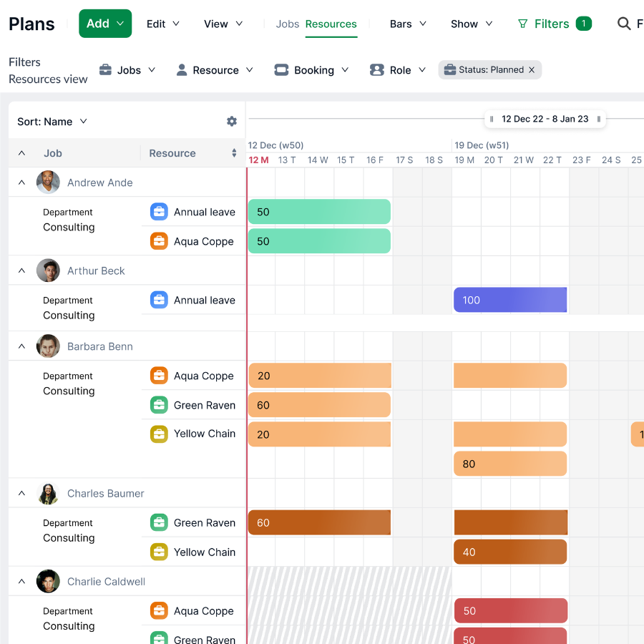
Task: Click the settings gear beside Sort: Name
Action: click(x=231, y=121)
